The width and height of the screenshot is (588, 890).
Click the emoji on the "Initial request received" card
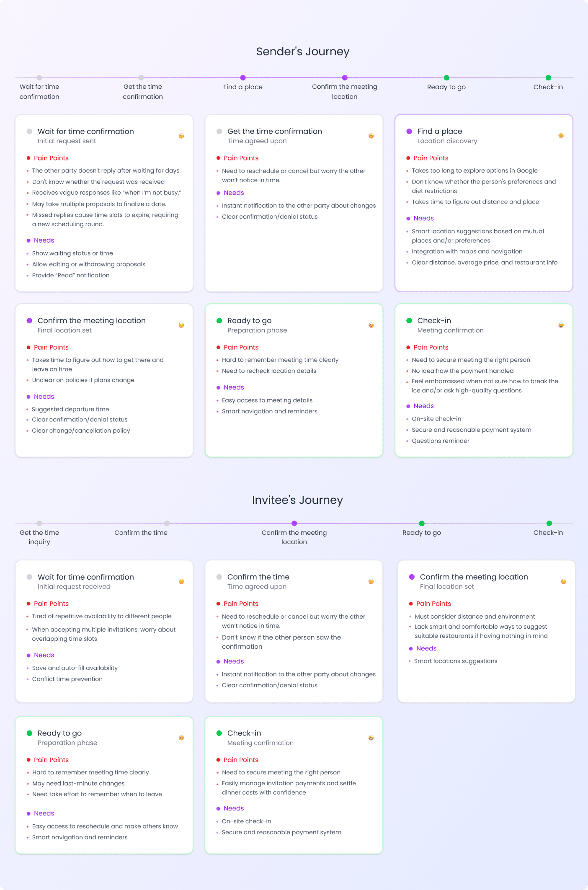181,581
